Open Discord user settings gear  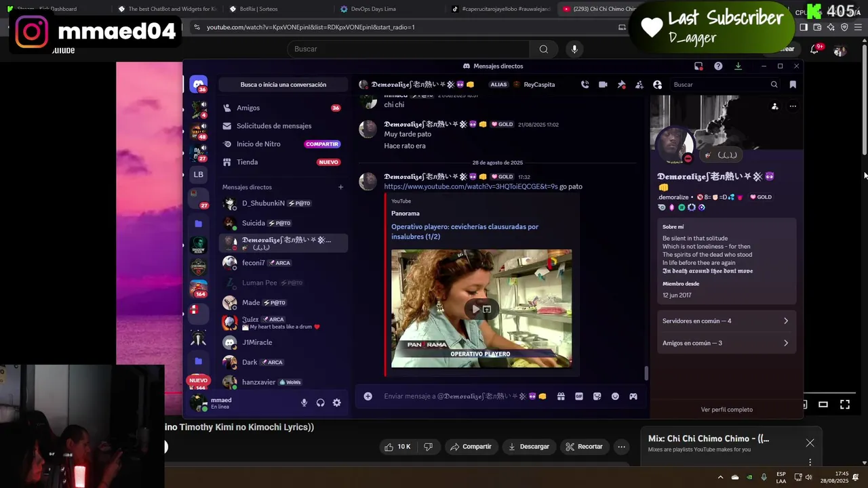(336, 403)
